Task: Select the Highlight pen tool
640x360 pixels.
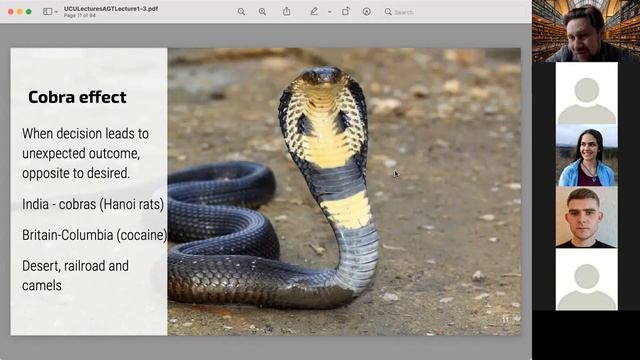Action: (x=313, y=11)
